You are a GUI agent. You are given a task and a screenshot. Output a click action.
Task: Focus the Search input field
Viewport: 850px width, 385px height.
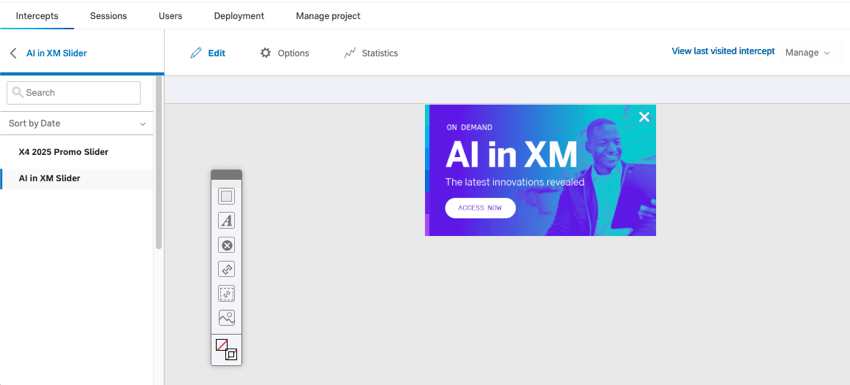[74, 93]
